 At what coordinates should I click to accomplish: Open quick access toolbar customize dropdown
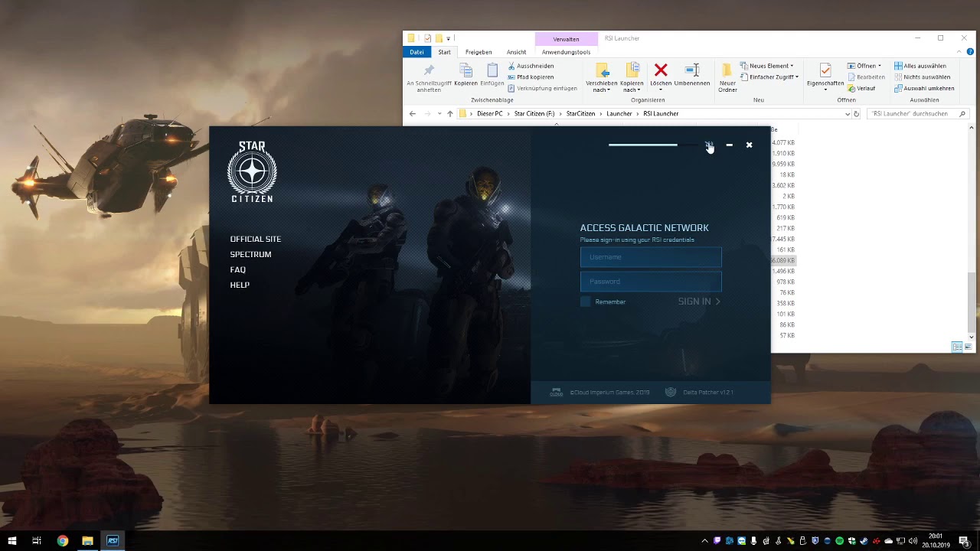click(448, 38)
